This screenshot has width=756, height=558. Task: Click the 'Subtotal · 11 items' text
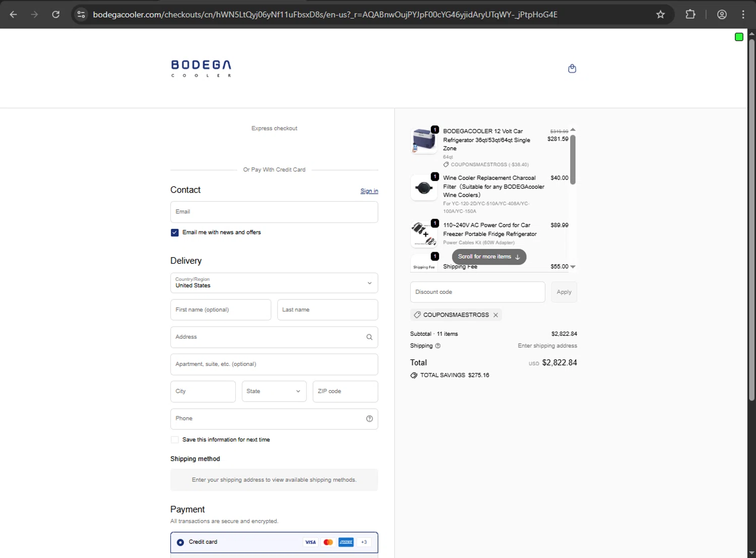tap(434, 334)
